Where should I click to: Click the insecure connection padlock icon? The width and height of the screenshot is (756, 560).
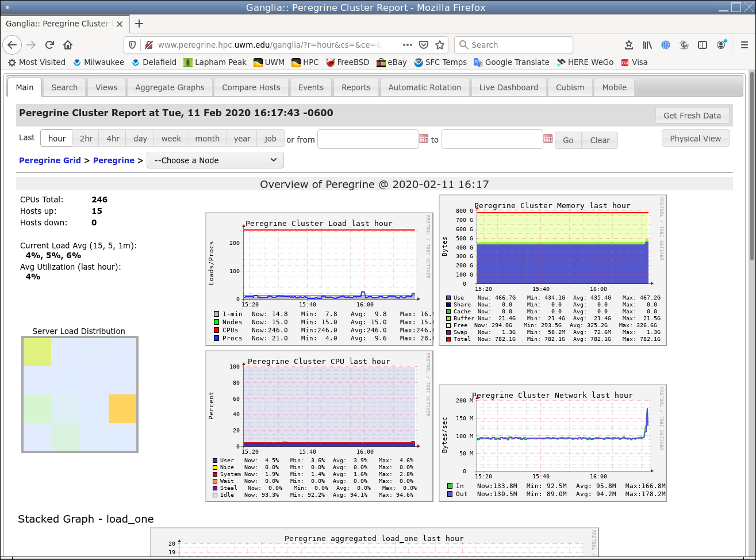(x=148, y=45)
